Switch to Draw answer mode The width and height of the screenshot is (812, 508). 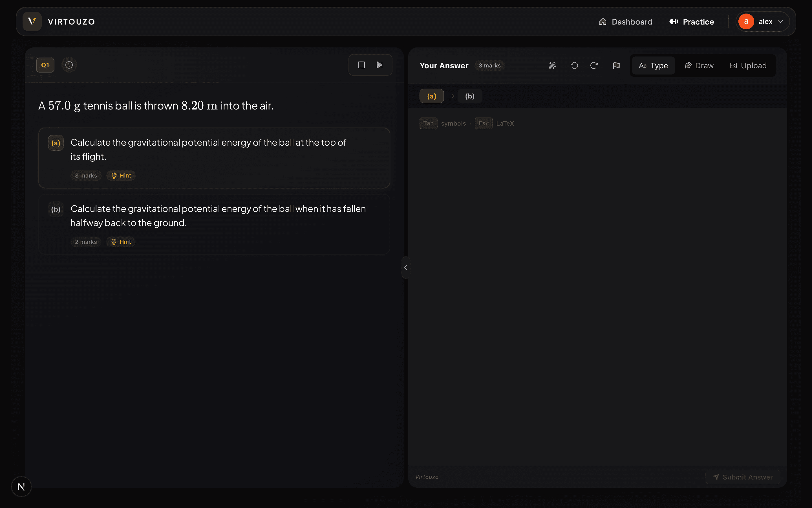pos(699,65)
